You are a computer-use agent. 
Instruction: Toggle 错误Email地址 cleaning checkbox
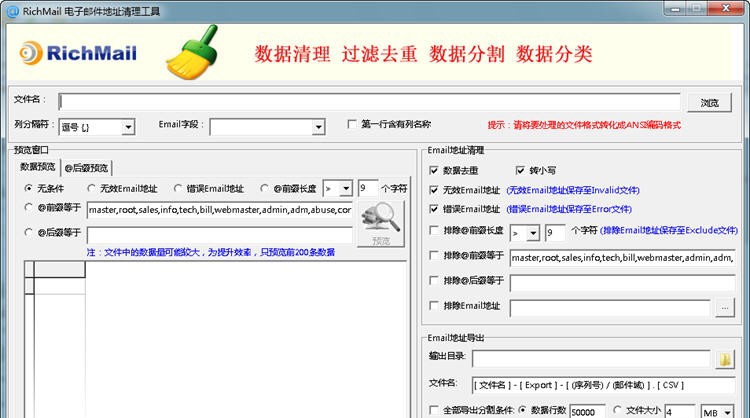(x=434, y=209)
